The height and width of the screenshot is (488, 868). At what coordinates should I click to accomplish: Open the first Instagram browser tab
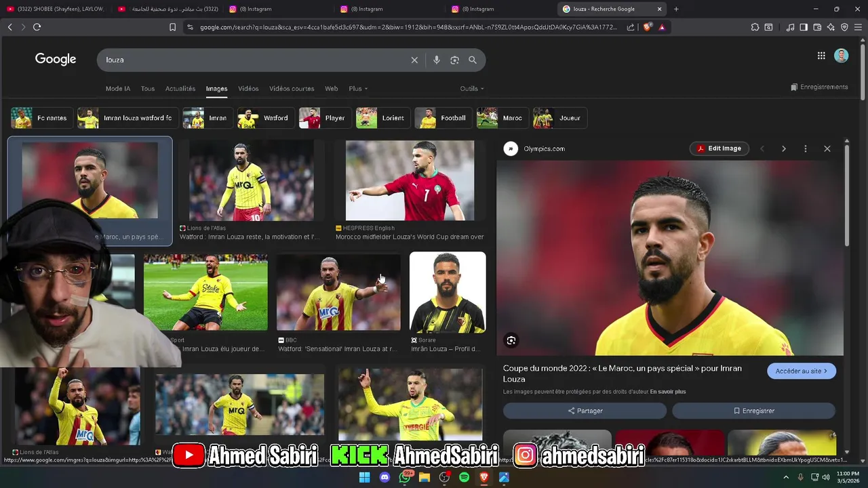278,9
